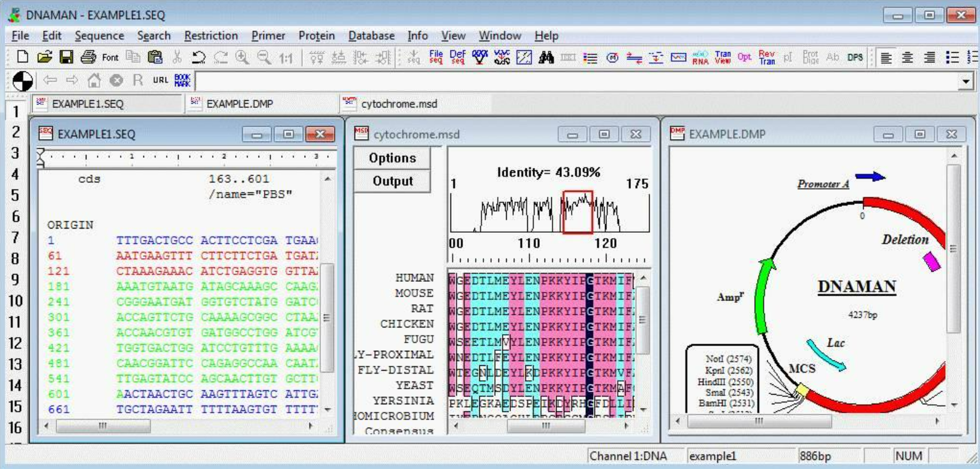This screenshot has width=980, height=469.
Task: Print with the printer icon
Action: click(88, 57)
